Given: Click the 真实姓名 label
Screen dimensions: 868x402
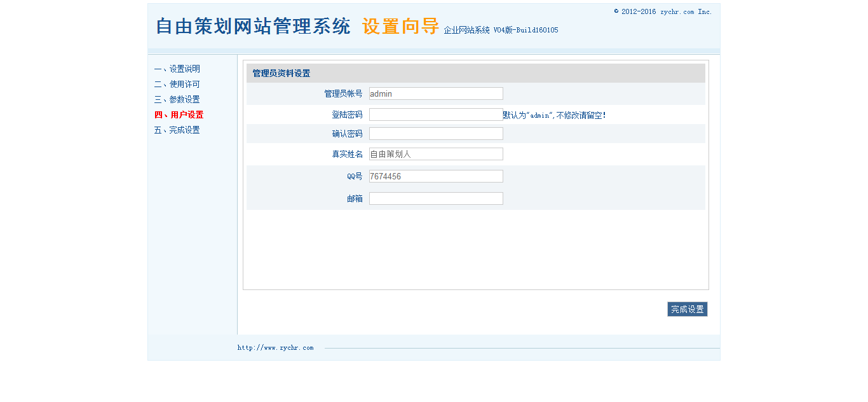Looking at the screenshot, I should pyautogui.click(x=347, y=154).
